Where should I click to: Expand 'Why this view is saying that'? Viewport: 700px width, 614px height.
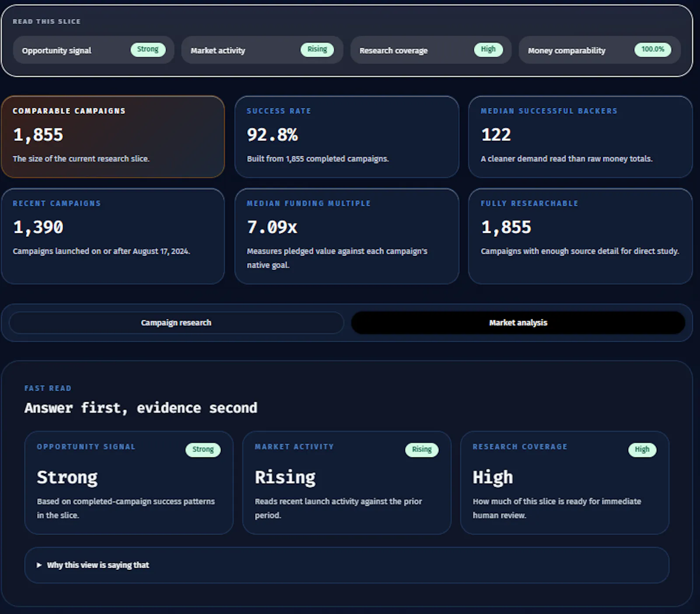[346, 565]
